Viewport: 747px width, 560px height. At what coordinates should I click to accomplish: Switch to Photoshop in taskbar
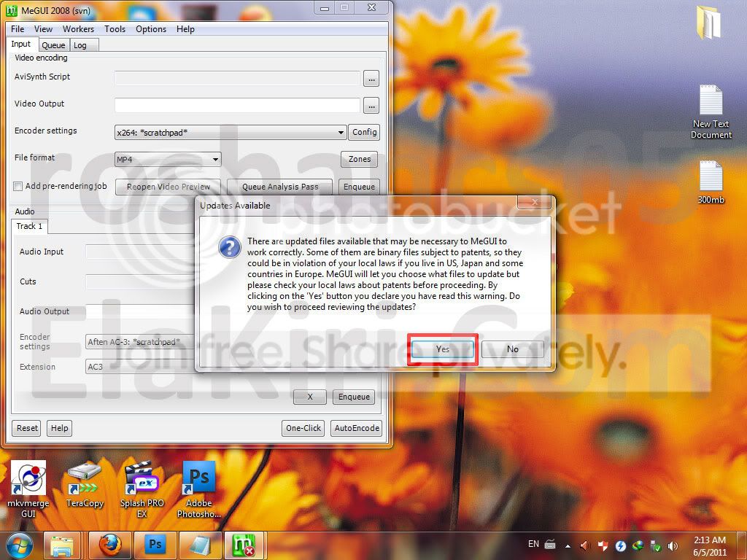pos(155,545)
